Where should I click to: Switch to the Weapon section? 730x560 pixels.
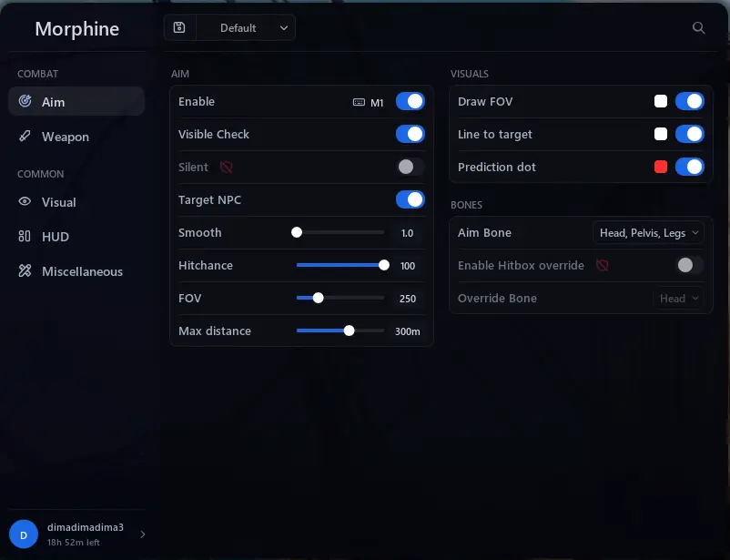76,137
